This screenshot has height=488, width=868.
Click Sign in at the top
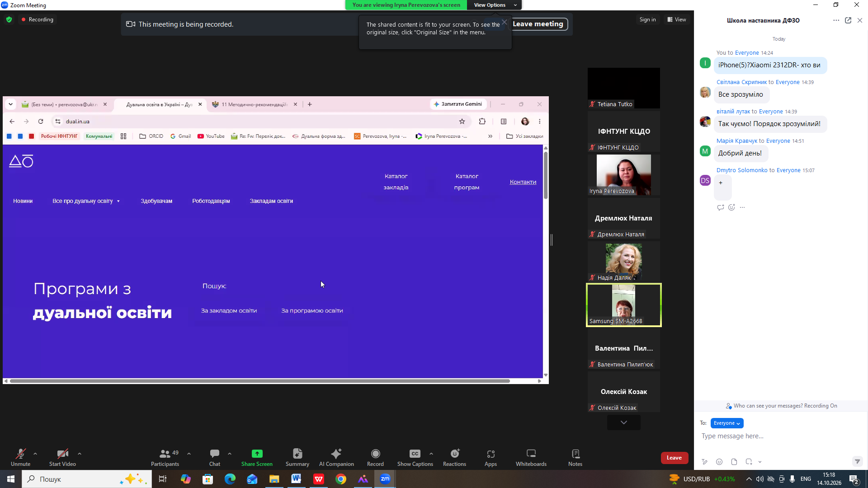[647, 19]
